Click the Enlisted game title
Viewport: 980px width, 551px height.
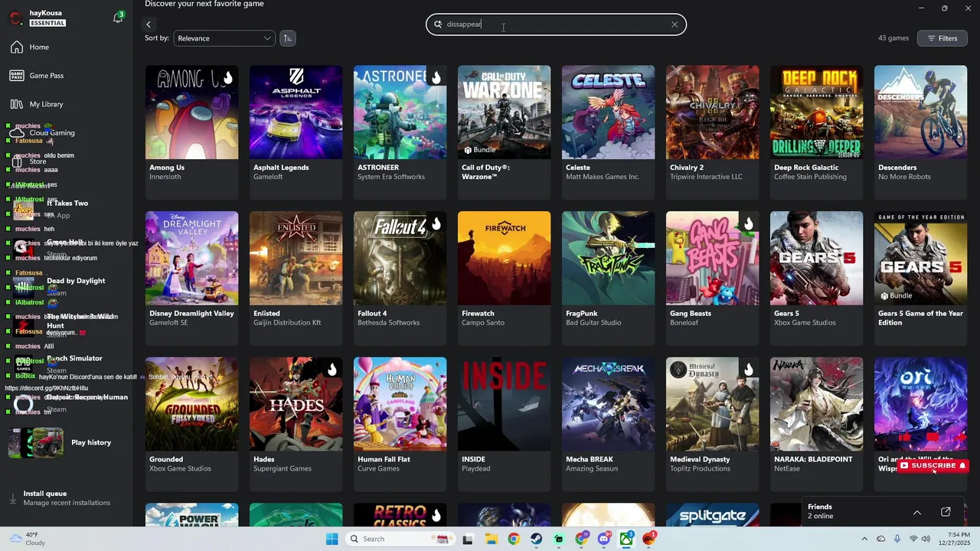(266, 314)
